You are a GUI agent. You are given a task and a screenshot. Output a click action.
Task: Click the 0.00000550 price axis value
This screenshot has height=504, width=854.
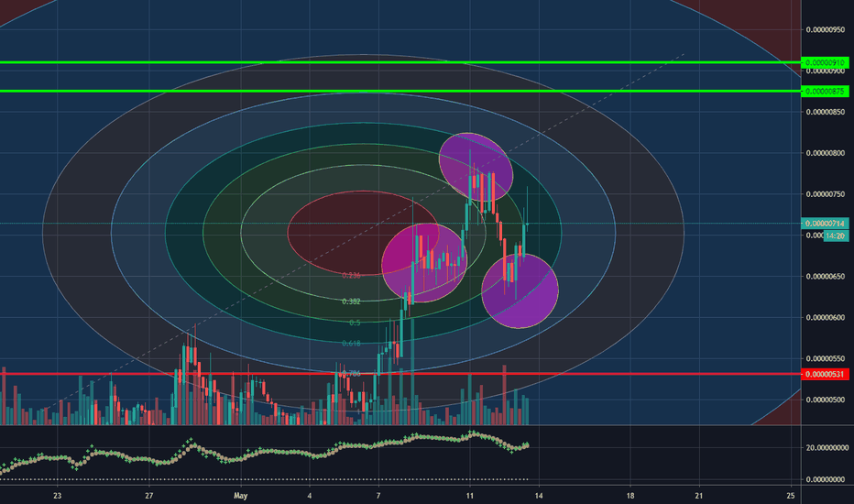[825, 358]
